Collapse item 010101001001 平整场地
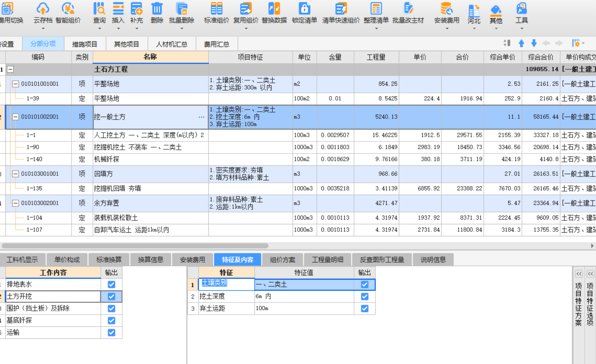 point(15,84)
